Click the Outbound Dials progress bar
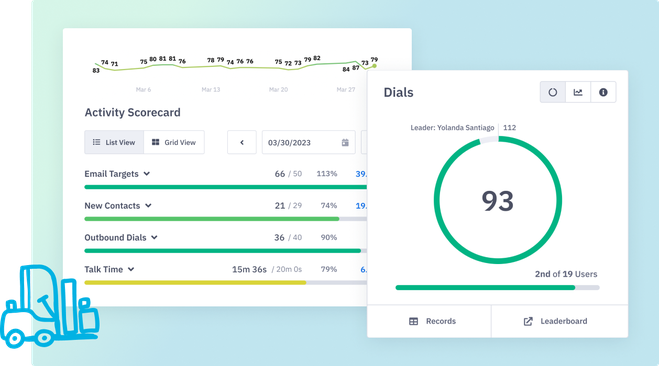Viewport: 659px width, 366px height. coord(226,251)
